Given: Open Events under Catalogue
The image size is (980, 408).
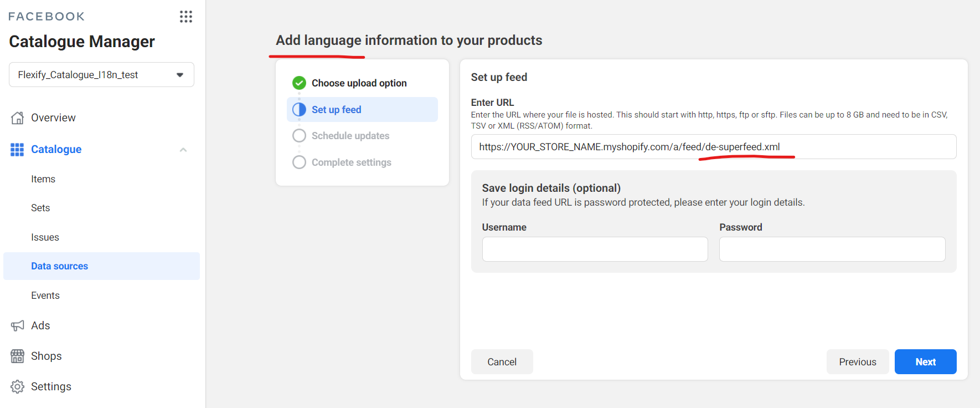Looking at the screenshot, I should pos(45,295).
